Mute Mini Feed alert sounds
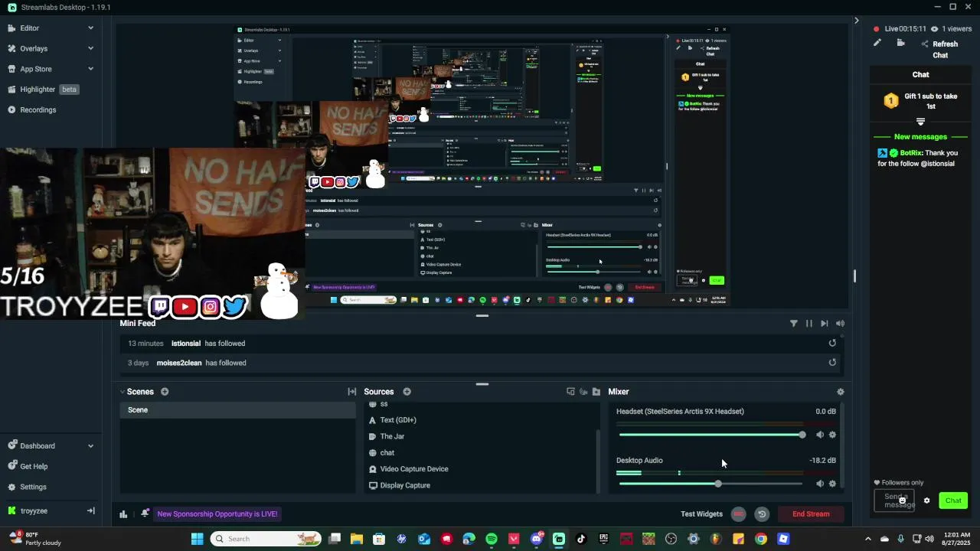 840,324
